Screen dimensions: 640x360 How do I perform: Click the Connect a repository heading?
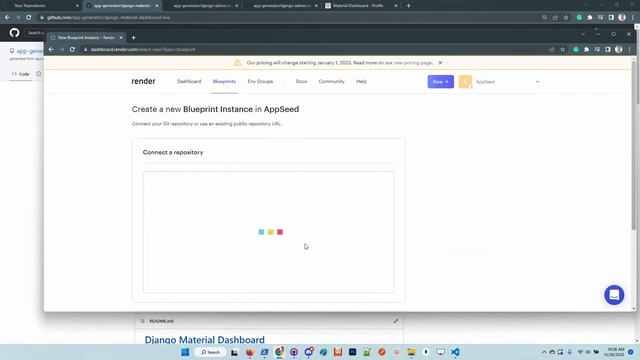coord(173,152)
